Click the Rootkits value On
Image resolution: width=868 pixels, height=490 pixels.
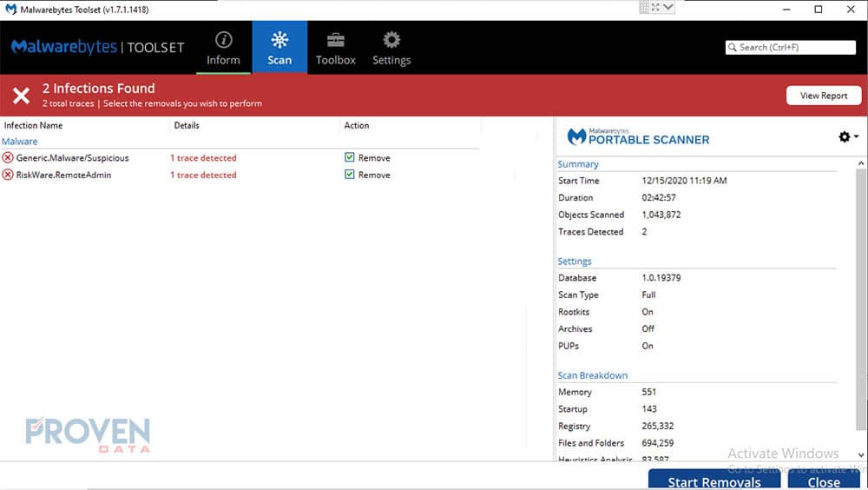(648, 312)
